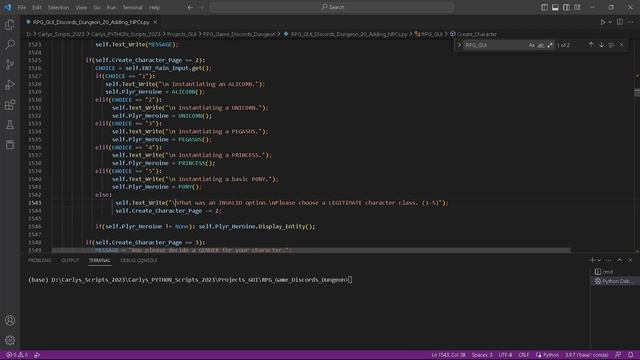The image size is (640, 360).
Task: Click the editor horizontal scrollbar
Action: (x=311, y=250)
